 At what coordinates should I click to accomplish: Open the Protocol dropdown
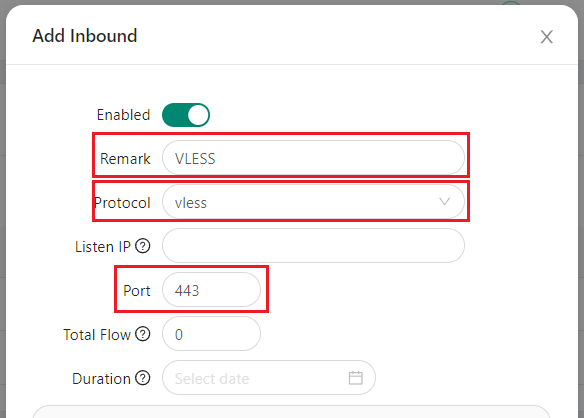pos(313,202)
